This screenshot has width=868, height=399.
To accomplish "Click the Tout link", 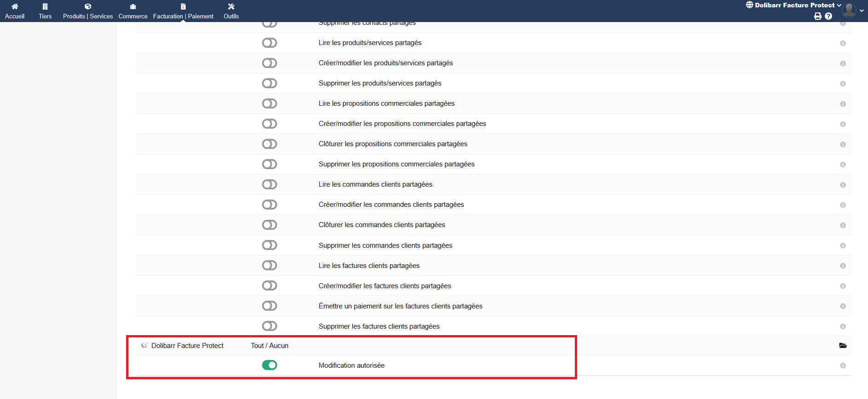I will pyautogui.click(x=257, y=346).
